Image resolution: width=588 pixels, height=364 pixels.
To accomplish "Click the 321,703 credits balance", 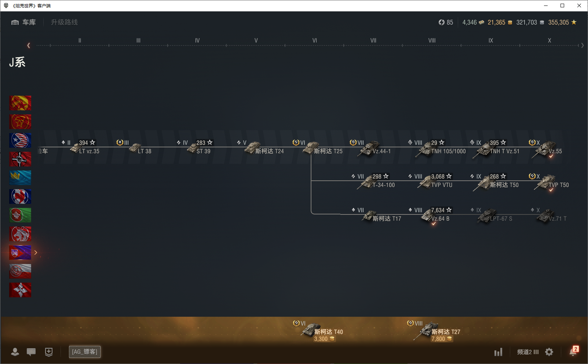I will point(530,22).
